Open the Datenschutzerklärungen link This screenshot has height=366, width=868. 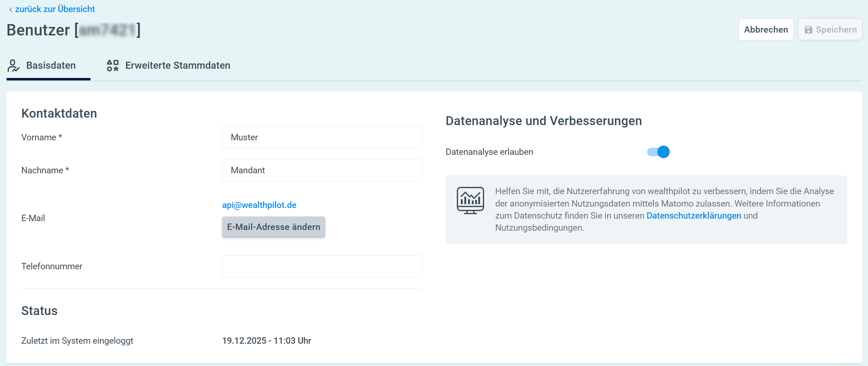(693, 216)
